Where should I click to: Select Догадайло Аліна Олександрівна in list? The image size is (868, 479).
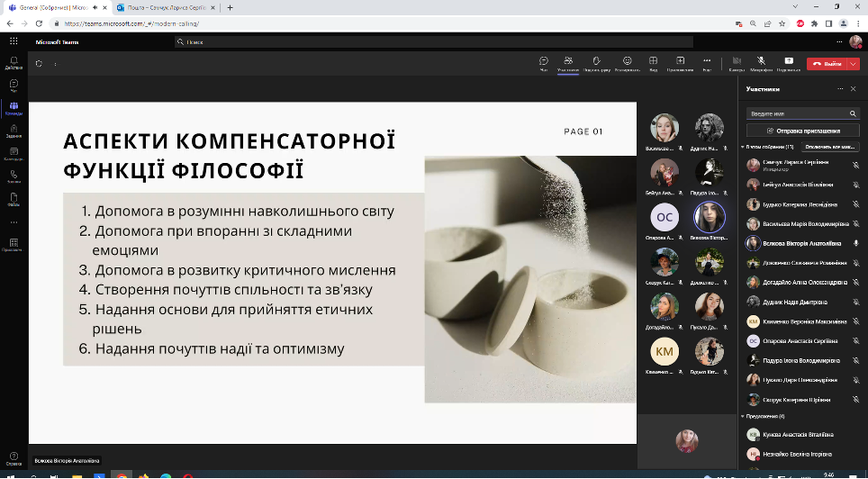pos(802,283)
